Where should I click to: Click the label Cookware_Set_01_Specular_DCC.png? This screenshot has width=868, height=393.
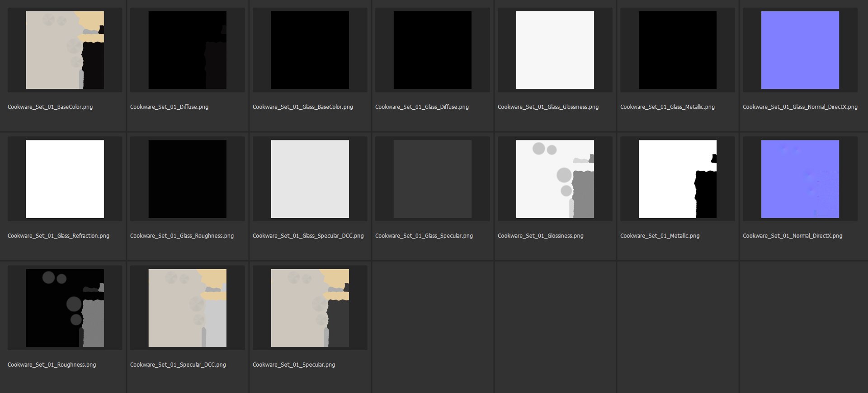click(178, 365)
